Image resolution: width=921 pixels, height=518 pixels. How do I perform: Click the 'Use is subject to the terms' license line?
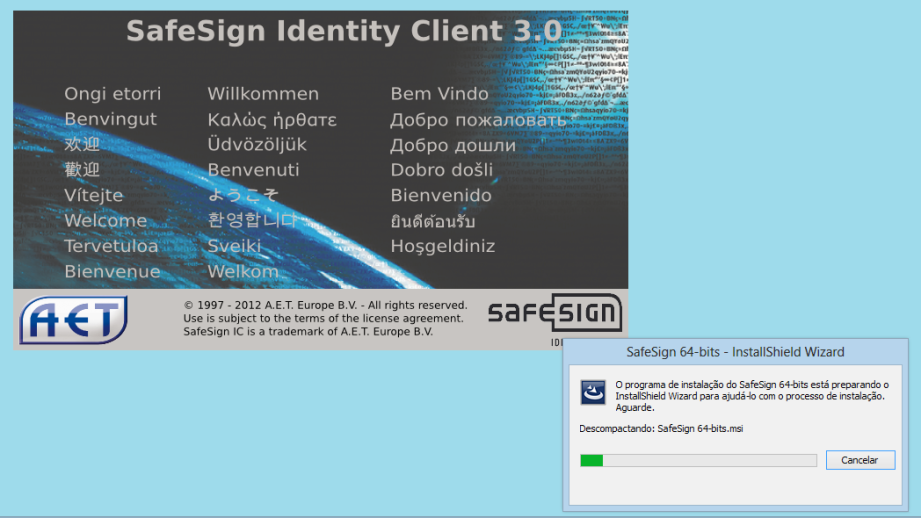[323, 318]
